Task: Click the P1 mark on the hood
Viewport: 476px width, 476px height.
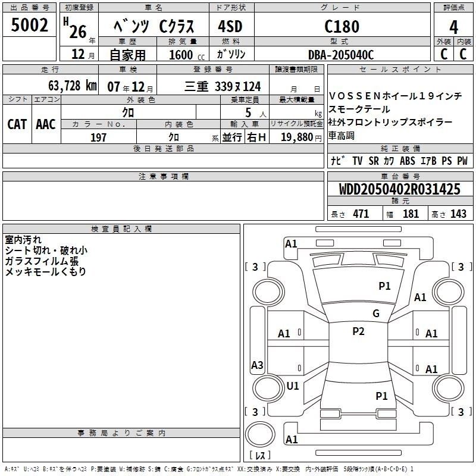Action: (384, 286)
